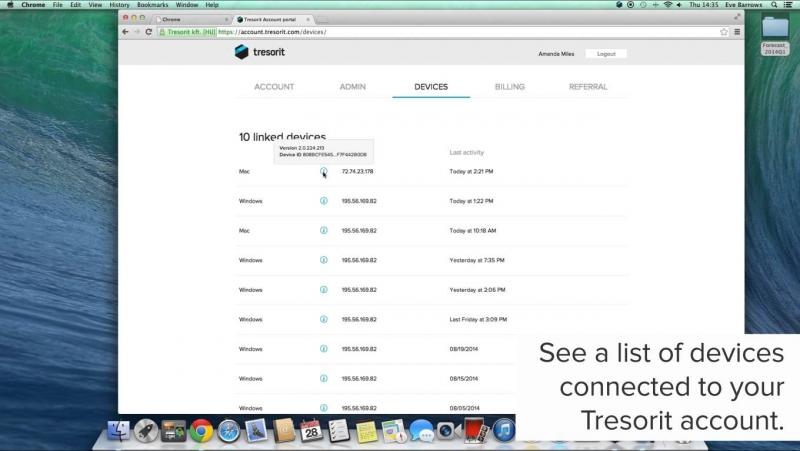
Task: Open the History menu in the menu bar
Action: (x=118, y=5)
